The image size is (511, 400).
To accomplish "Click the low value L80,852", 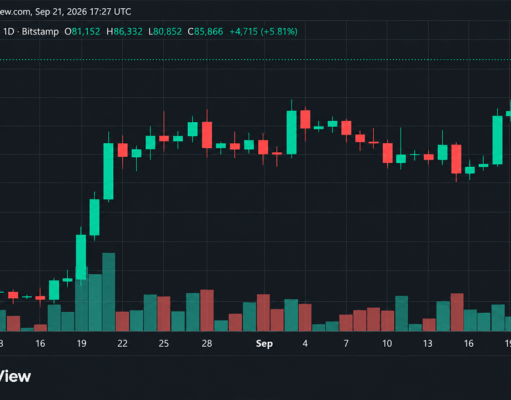I will coord(165,32).
